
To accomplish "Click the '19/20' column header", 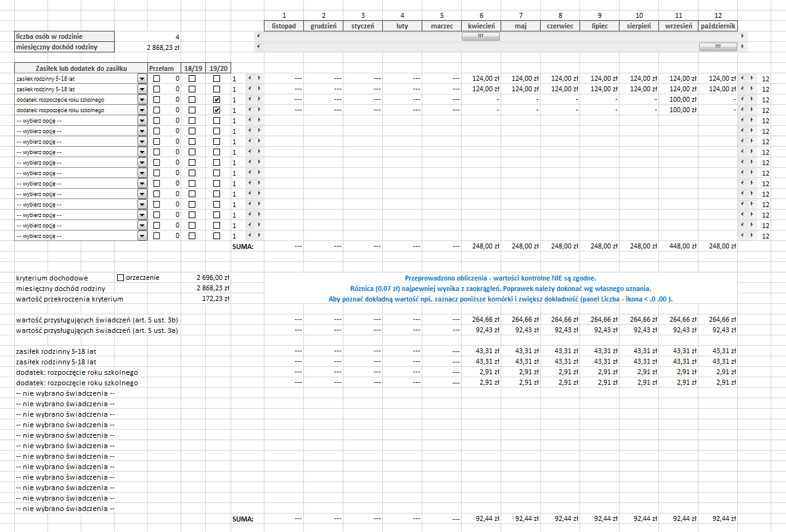I will coord(217,68).
